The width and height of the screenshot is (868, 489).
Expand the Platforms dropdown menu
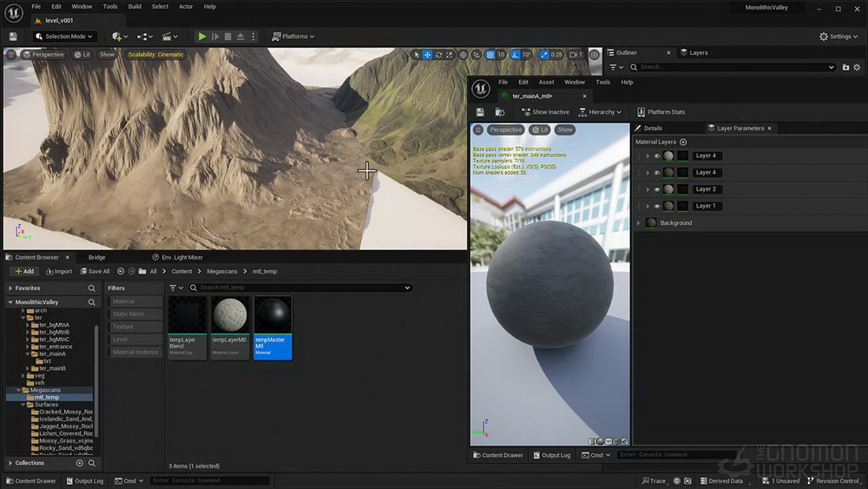[x=293, y=36]
